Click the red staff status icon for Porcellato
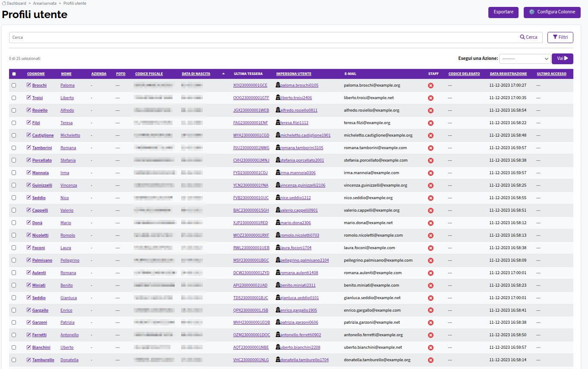This screenshot has height=369, width=588. 431,160
